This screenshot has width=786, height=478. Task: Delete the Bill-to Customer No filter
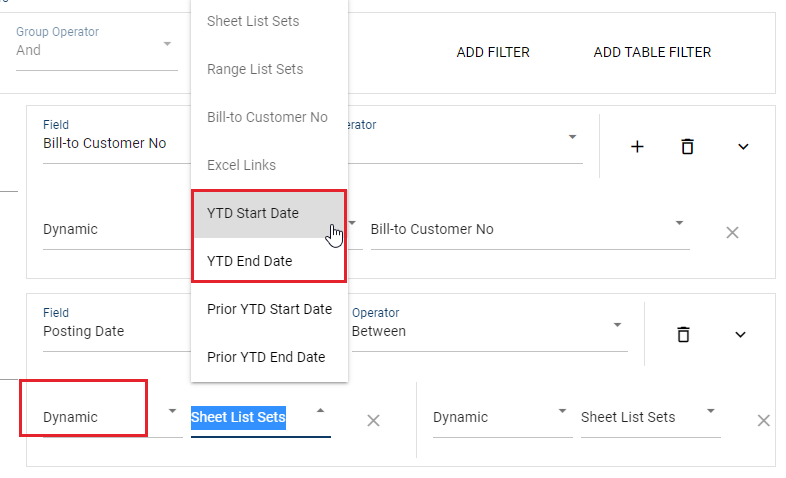click(x=687, y=147)
